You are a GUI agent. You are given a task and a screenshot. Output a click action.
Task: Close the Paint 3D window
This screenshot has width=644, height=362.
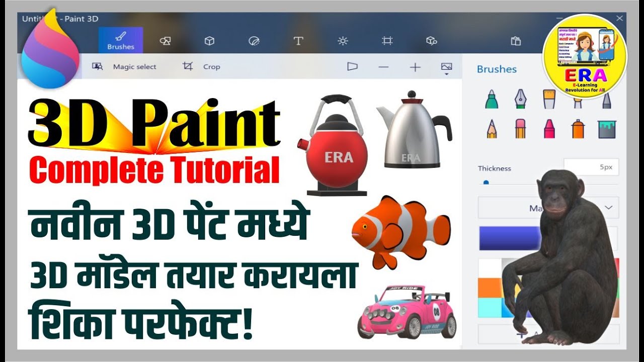click(x=619, y=18)
